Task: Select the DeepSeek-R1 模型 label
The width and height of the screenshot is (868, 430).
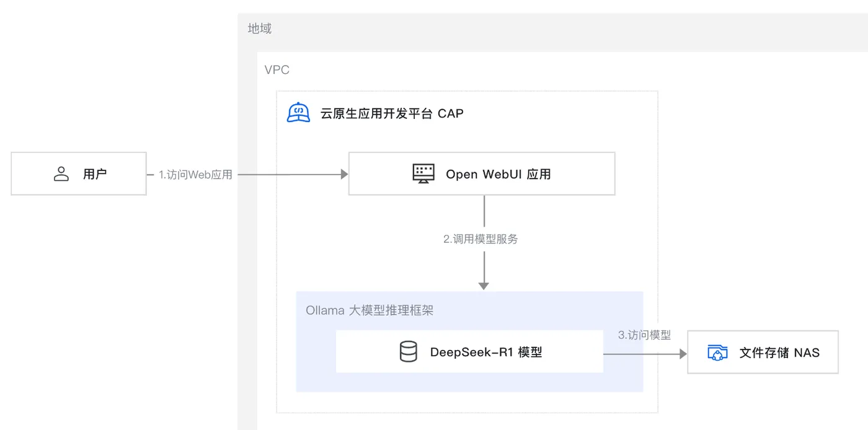Action: coord(486,353)
